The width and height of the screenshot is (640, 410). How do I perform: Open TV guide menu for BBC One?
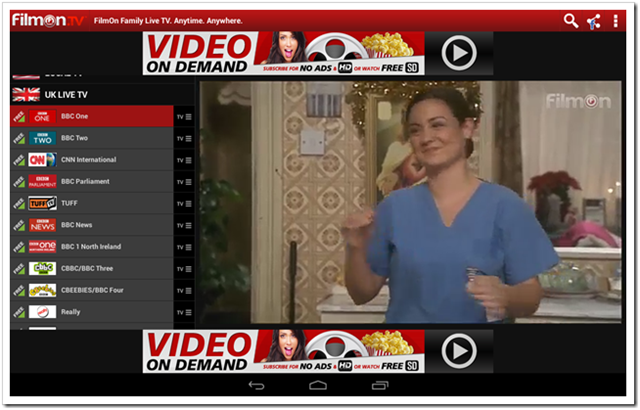click(x=184, y=117)
